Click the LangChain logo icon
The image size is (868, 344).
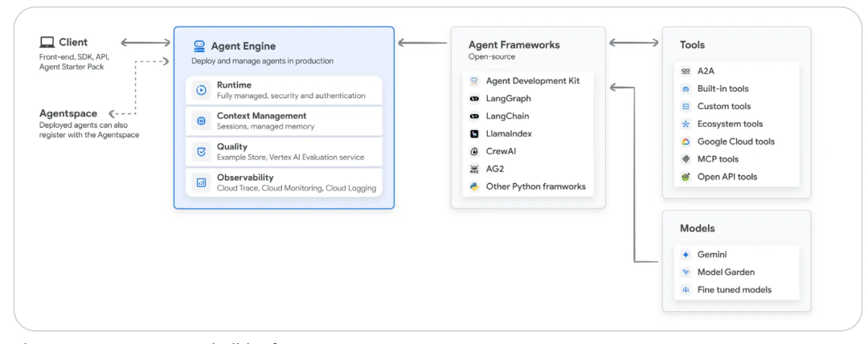point(474,117)
